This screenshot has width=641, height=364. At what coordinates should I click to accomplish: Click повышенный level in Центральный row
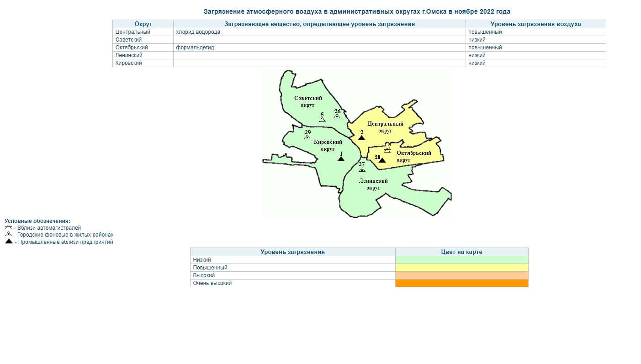click(x=536, y=32)
